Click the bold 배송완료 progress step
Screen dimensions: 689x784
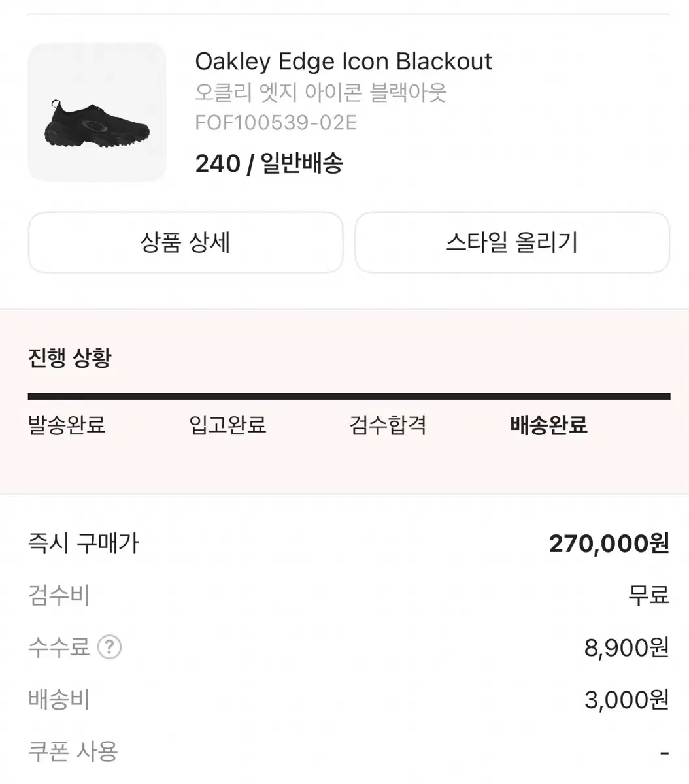pyautogui.click(x=548, y=425)
